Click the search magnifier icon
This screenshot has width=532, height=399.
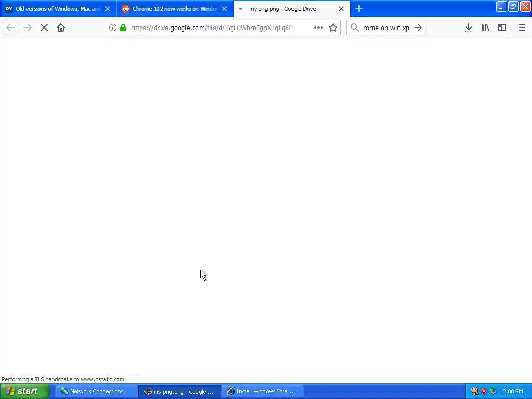click(x=354, y=28)
